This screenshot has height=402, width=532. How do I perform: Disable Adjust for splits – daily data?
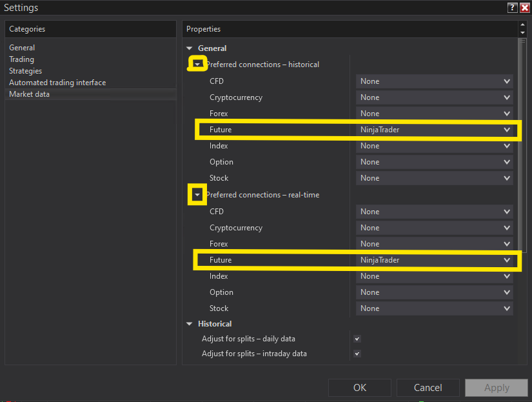357,338
